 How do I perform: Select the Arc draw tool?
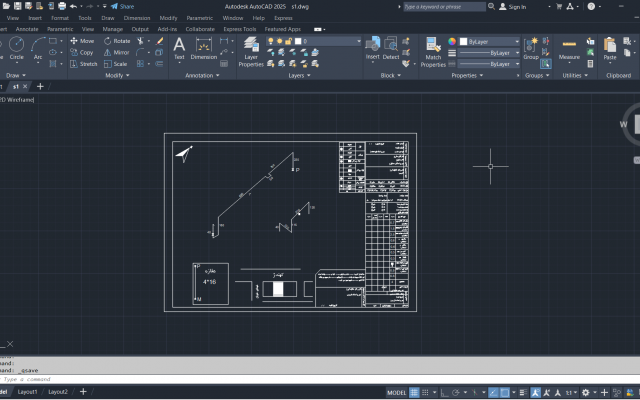pyautogui.click(x=38, y=48)
